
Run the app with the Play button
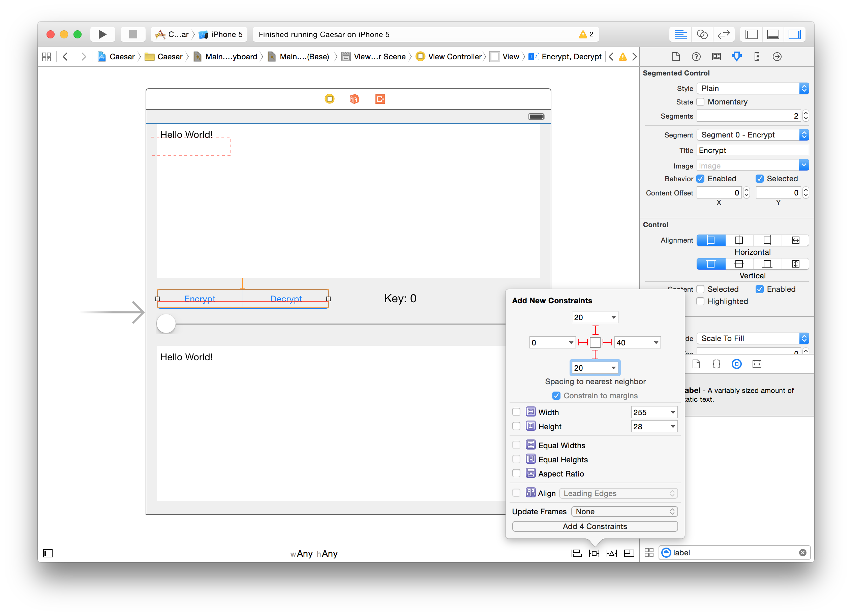(x=102, y=35)
